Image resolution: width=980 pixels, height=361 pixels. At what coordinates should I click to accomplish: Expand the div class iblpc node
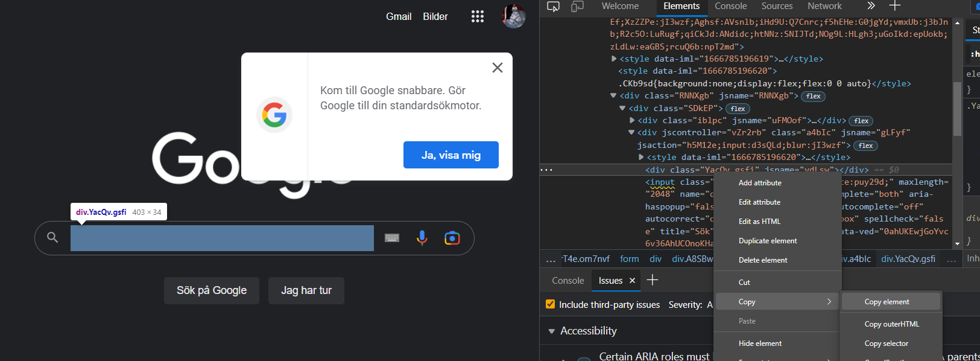point(632,120)
